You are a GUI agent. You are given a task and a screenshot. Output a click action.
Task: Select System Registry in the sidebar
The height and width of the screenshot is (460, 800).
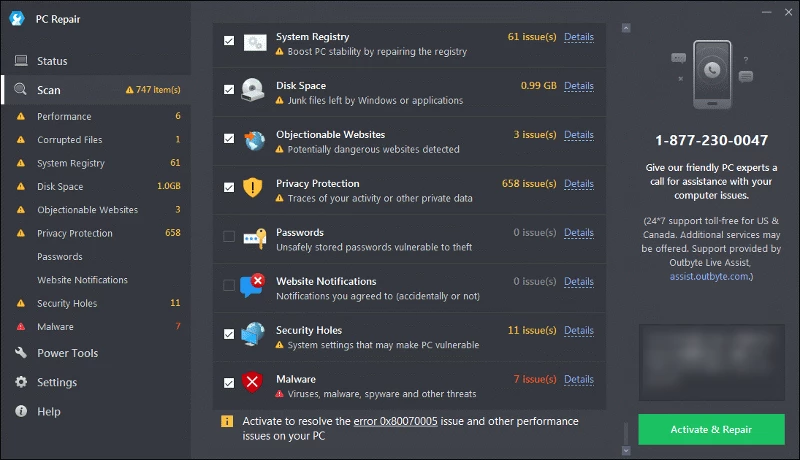[x=96, y=163]
